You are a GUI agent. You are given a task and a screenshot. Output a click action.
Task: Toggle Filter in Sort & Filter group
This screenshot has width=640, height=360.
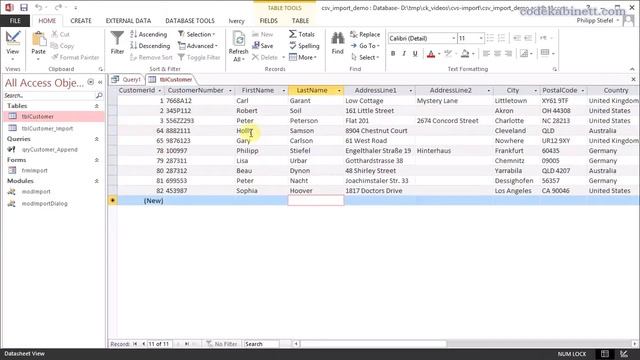pos(199,57)
